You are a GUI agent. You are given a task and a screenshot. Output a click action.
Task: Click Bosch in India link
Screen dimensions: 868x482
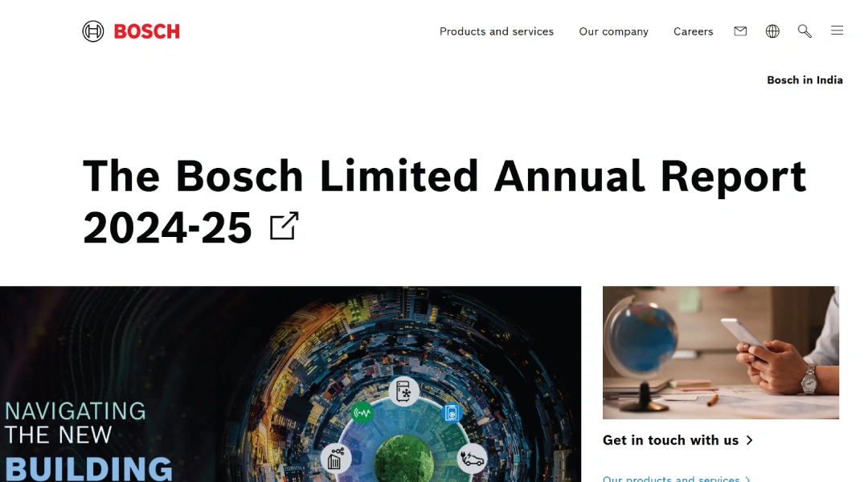[805, 80]
